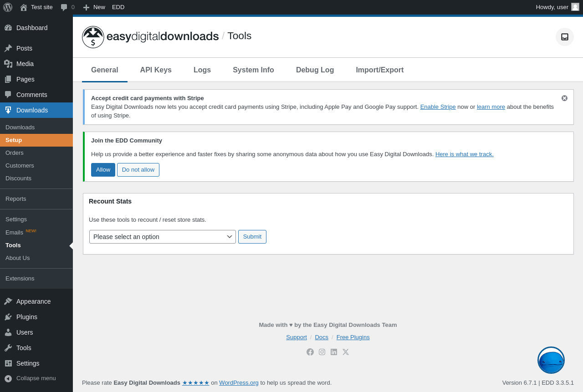Submit the Recount Stats form
Screen dimensions: 583x392
[252, 237]
